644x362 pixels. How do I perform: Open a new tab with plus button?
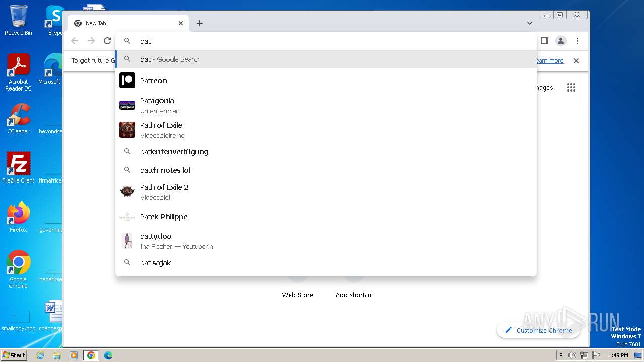(x=200, y=23)
